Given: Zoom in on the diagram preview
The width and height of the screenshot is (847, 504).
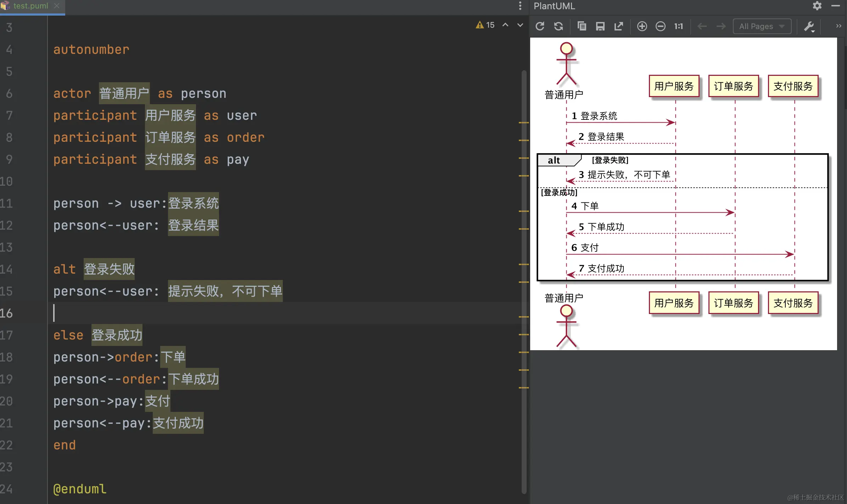Looking at the screenshot, I should [x=642, y=26].
